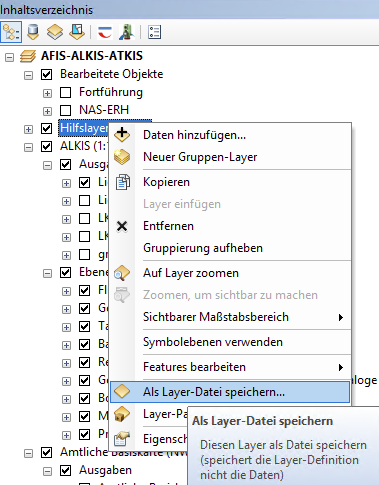
Task: Expand the Hilfslayer group node
Action: tap(29, 129)
